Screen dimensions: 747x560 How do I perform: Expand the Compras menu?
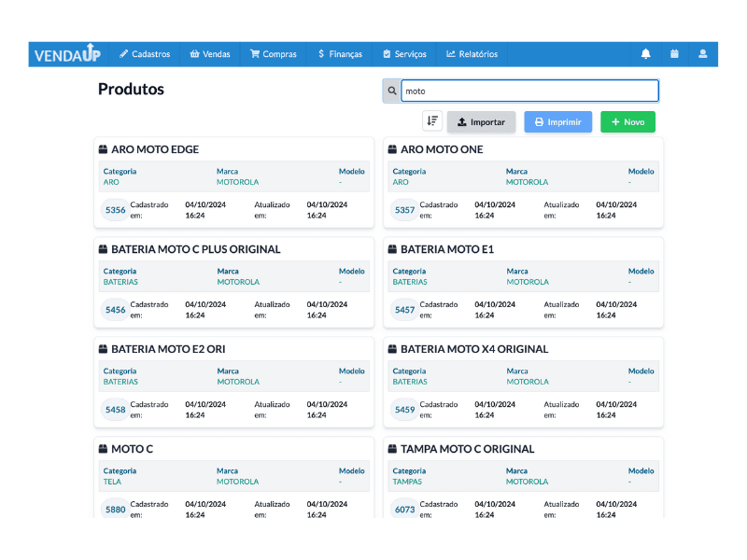(x=273, y=54)
